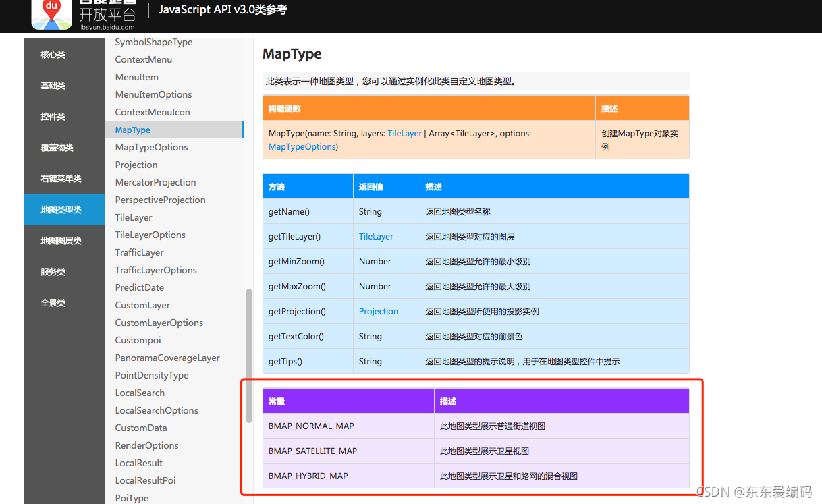This screenshot has width=822, height=504.
Task: Click the 常量 table header
Action: 349,401
